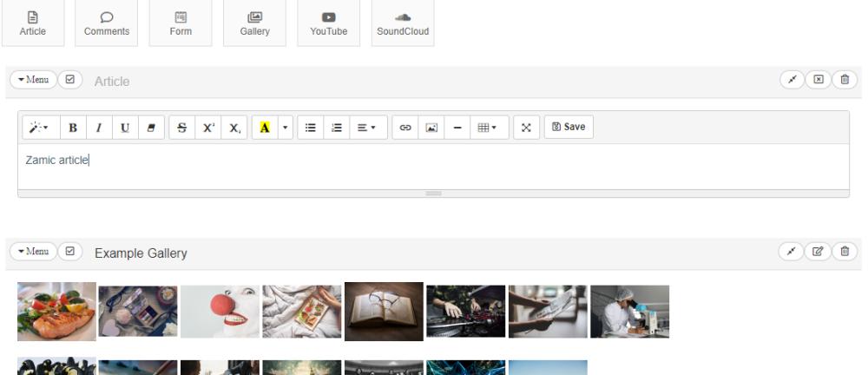Insert an unordered bullet list
The height and width of the screenshot is (375, 868).
pyautogui.click(x=311, y=128)
